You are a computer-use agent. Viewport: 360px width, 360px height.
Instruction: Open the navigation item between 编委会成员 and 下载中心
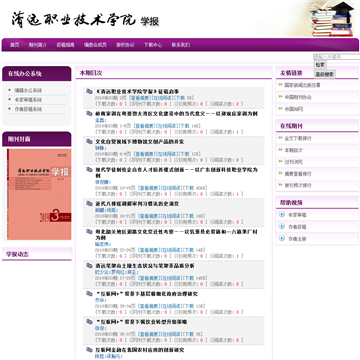[125, 45]
